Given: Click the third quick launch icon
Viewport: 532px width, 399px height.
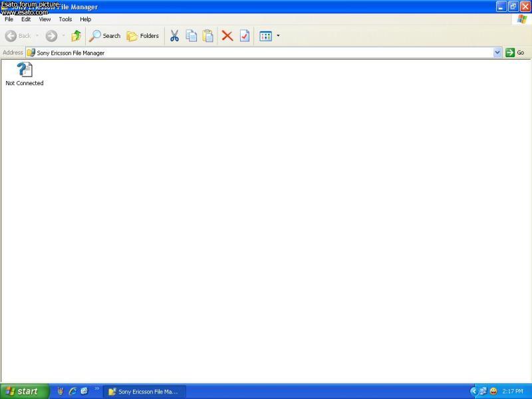Looking at the screenshot, I should point(84,392).
